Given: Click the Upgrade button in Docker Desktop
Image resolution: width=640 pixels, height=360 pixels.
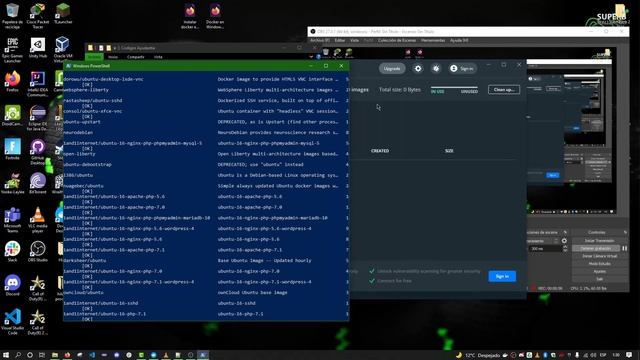Looking at the screenshot, I should pos(392,69).
